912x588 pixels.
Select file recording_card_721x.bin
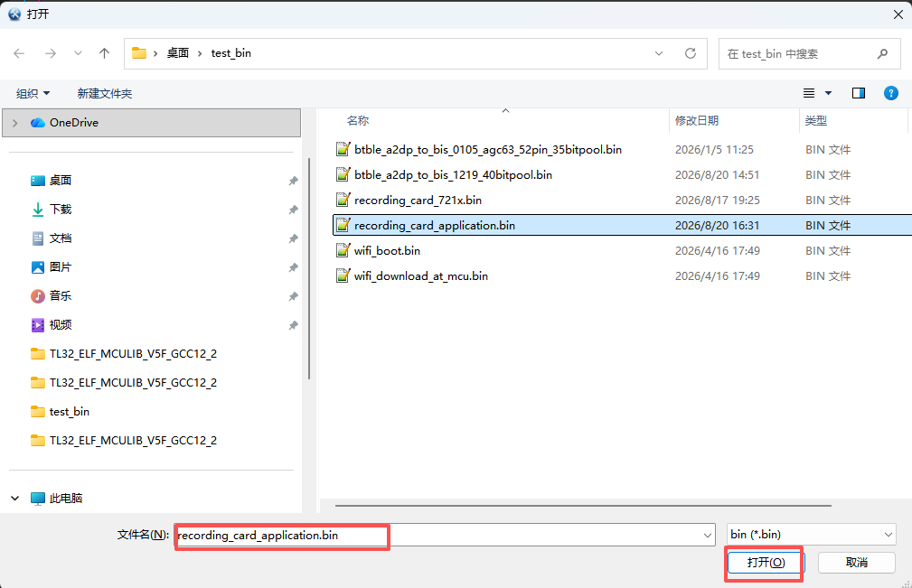pyautogui.click(x=418, y=201)
